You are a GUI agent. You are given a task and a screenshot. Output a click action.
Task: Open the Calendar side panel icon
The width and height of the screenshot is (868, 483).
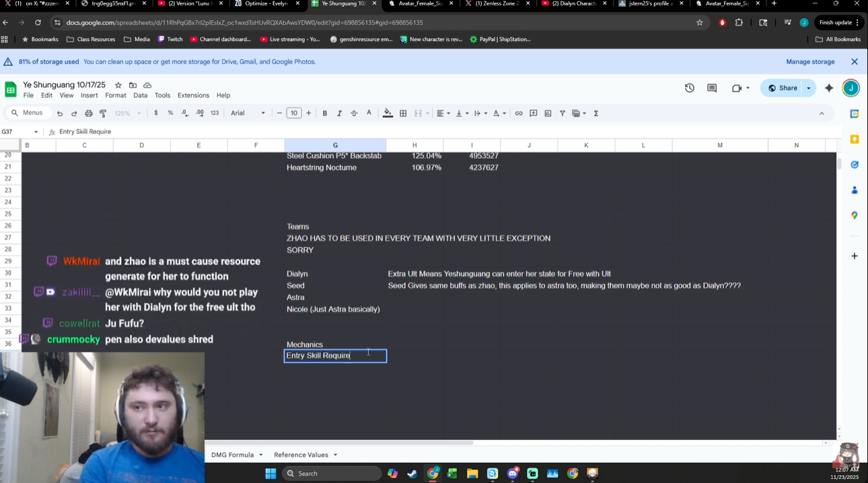[855, 114]
